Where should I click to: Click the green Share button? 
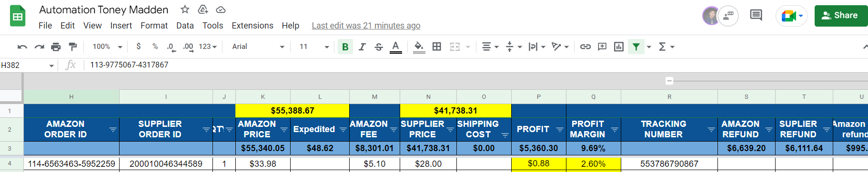[x=841, y=16]
